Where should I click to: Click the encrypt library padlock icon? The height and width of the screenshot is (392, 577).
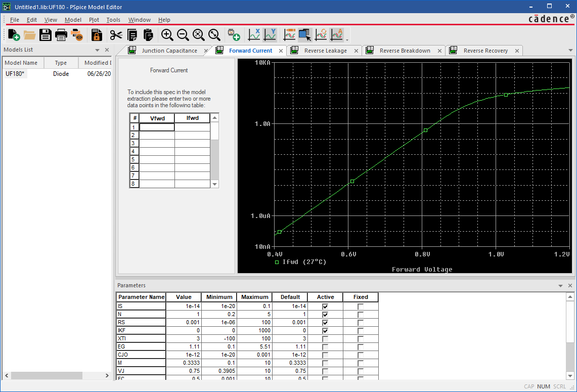97,35
